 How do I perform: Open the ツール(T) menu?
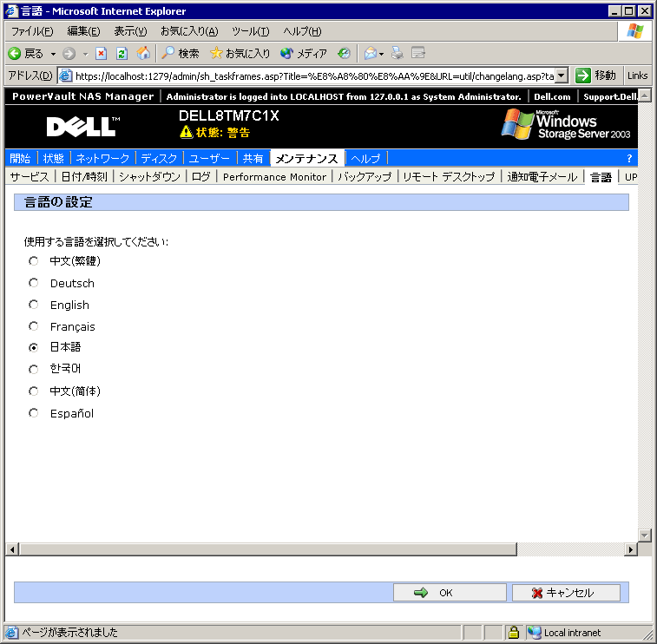[250, 31]
